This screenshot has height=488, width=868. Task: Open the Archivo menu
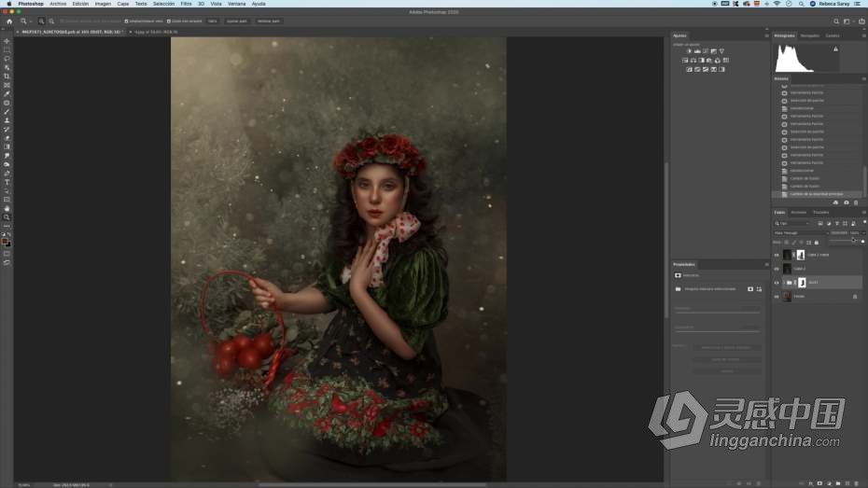click(58, 4)
